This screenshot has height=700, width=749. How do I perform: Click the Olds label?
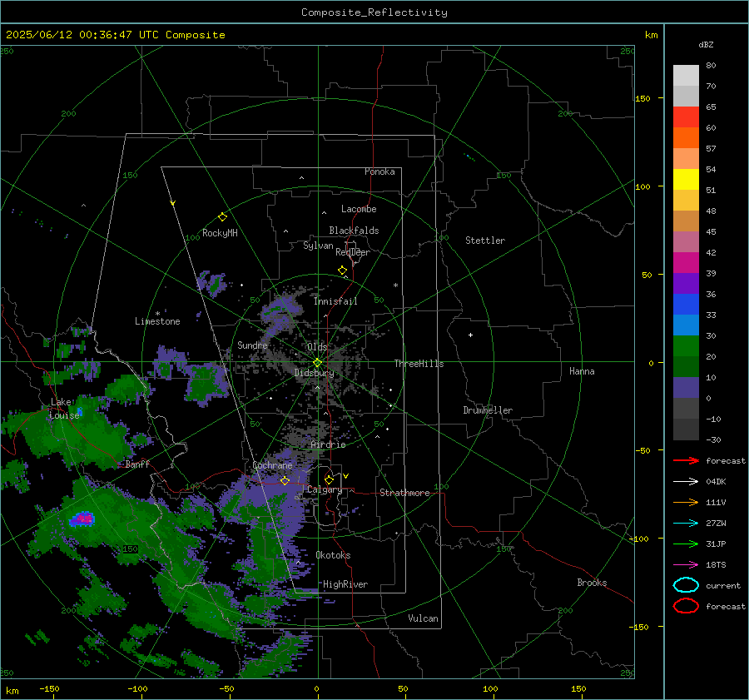(x=317, y=347)
